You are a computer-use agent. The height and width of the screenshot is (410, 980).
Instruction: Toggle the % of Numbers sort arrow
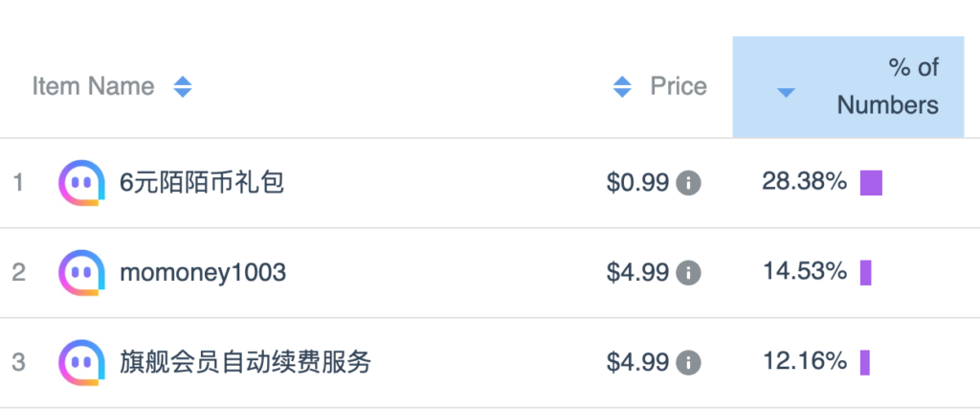[786, 93]
